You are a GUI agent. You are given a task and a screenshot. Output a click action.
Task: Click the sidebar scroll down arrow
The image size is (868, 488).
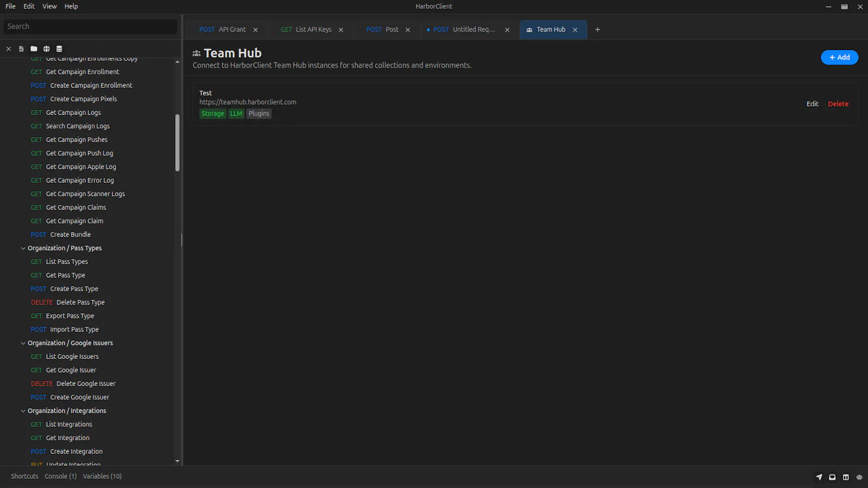(x=177, y=461)
